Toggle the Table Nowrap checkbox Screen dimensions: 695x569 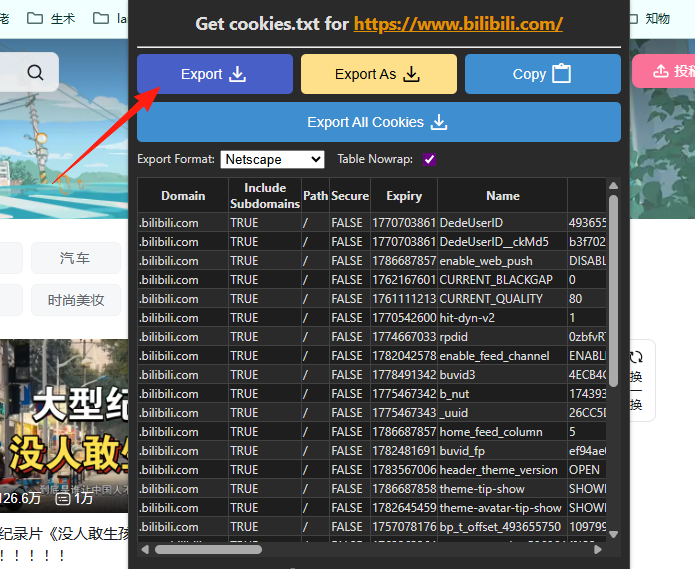[429, 159]
